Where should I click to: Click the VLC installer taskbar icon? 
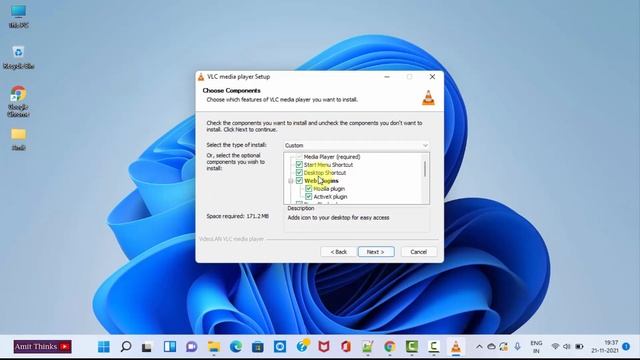[456, 347]
